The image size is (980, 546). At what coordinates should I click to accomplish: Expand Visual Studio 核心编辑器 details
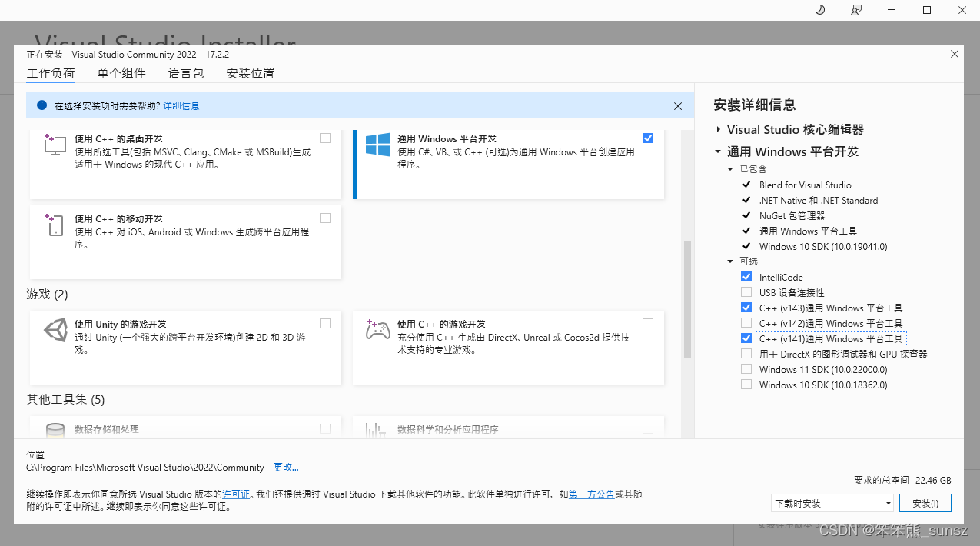coord(718,130)
